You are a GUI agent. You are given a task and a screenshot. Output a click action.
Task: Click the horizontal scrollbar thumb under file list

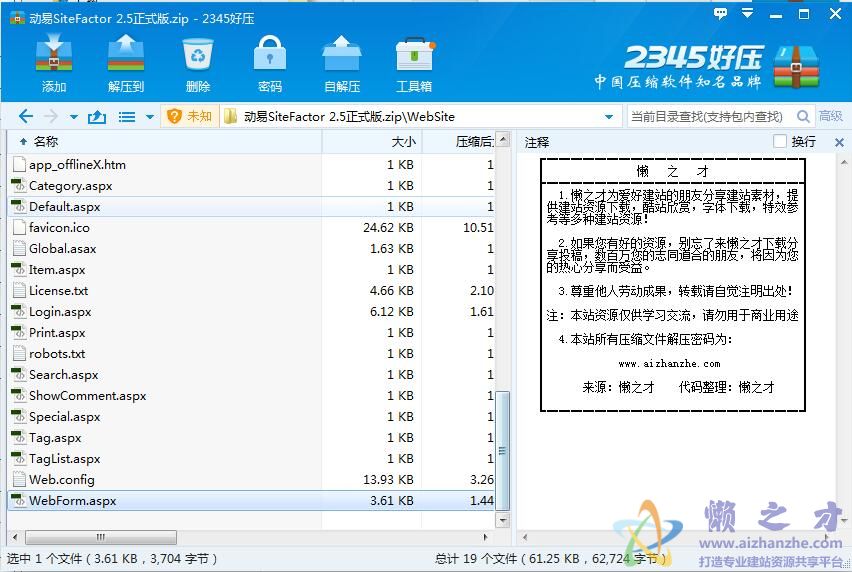click(x=101, y=537)
